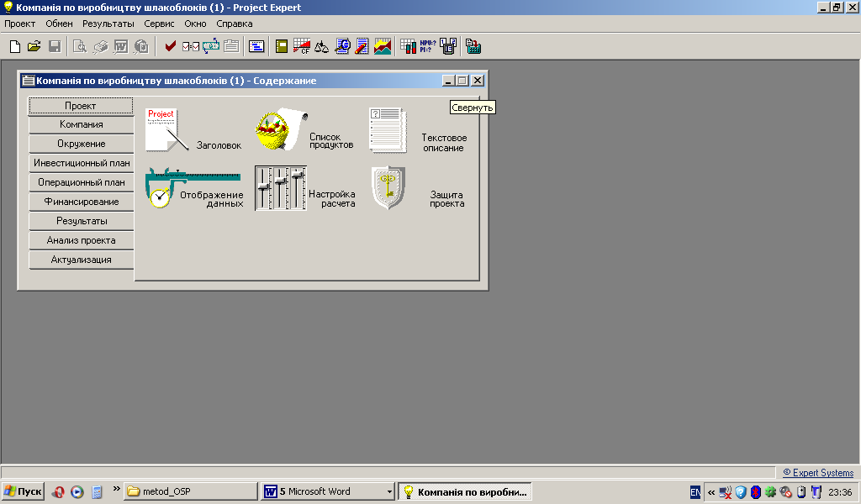This screenshot has height=504, width=861.
Task: Click the two-checkbox comparison toolbar icon
Action: coord(191,46)
